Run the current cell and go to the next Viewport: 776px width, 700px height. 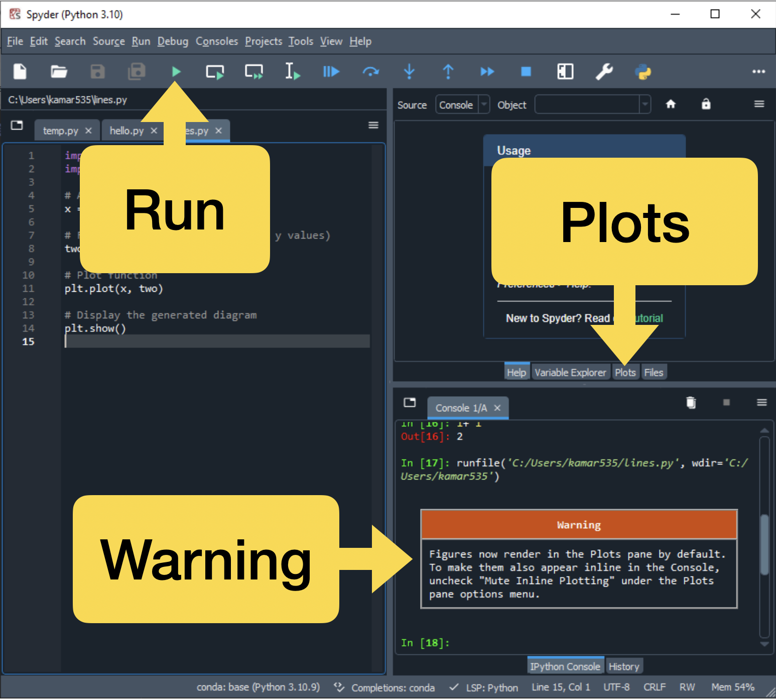pyautogui.click(x=254, y=72)
